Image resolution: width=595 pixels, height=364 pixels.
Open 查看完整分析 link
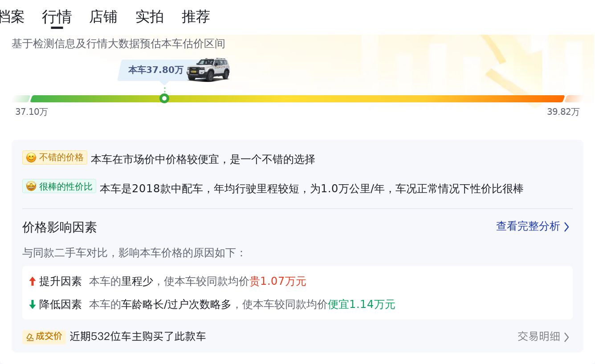(528, 226)
